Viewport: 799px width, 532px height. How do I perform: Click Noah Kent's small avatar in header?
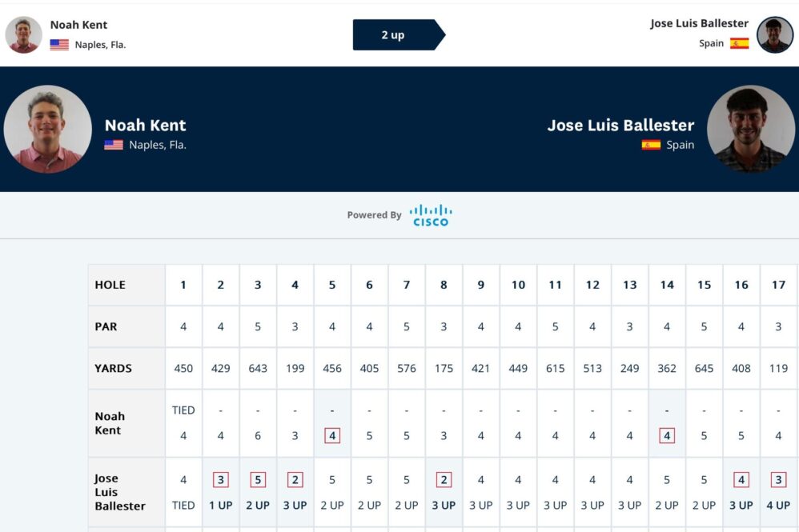click(23, 35)
